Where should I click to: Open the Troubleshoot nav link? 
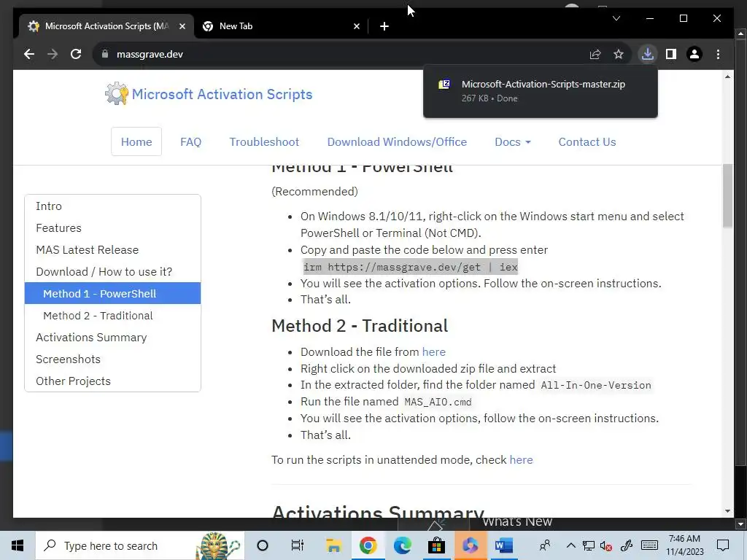coord(264,142)
